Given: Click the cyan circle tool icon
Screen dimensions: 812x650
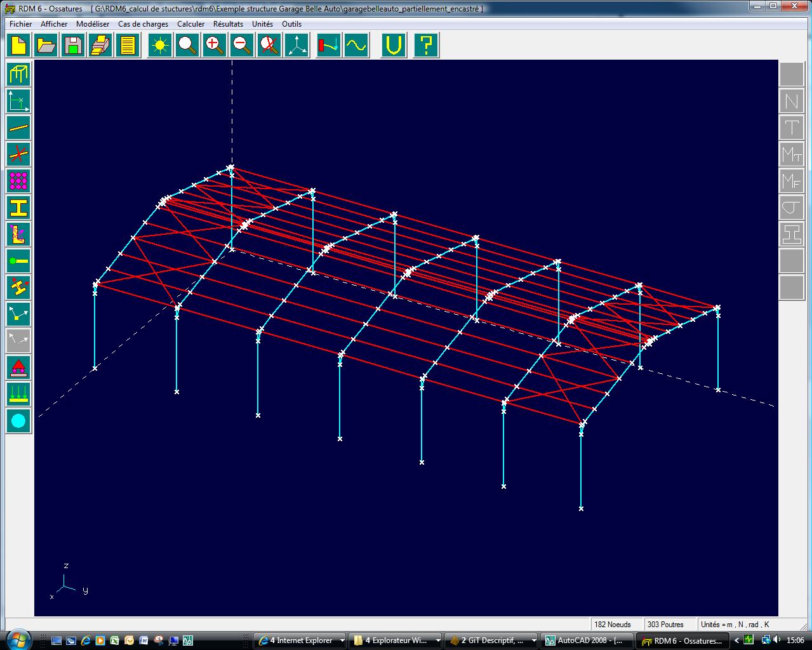Looking at the screenshot, I should click(x=18, y=421).
